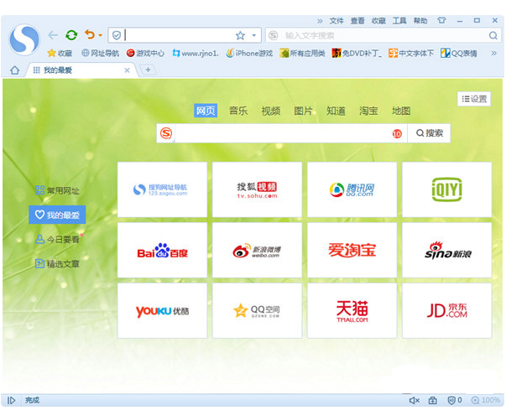Open zoom level 100% control
The image size is (506, 420).
[x=485, y=401]
